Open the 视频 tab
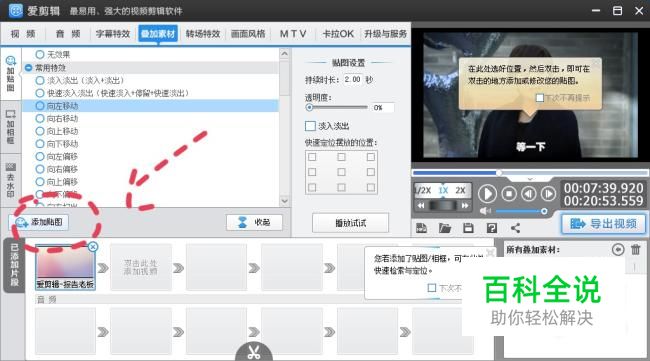The image size is (650, 361). tap(23, 34)
